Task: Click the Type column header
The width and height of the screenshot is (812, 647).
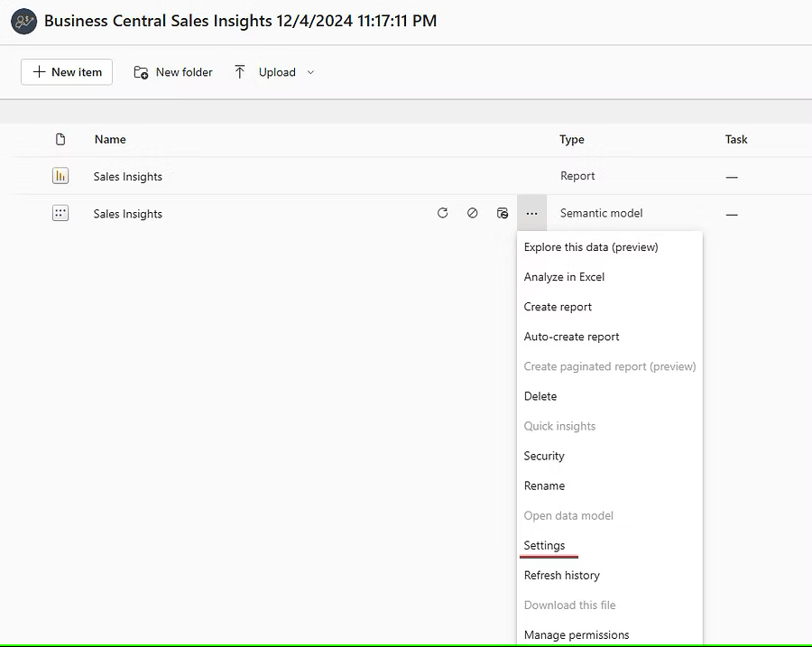Action: click(x=572, y=139)
